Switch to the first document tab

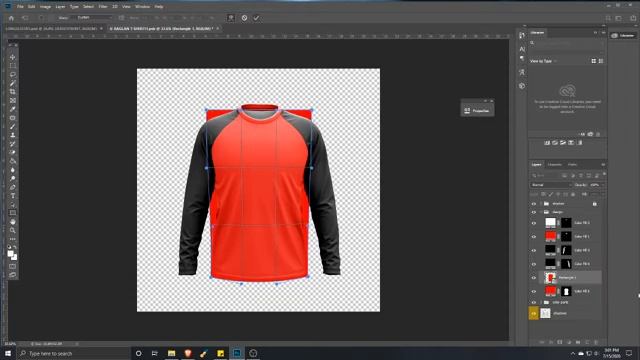51,29
